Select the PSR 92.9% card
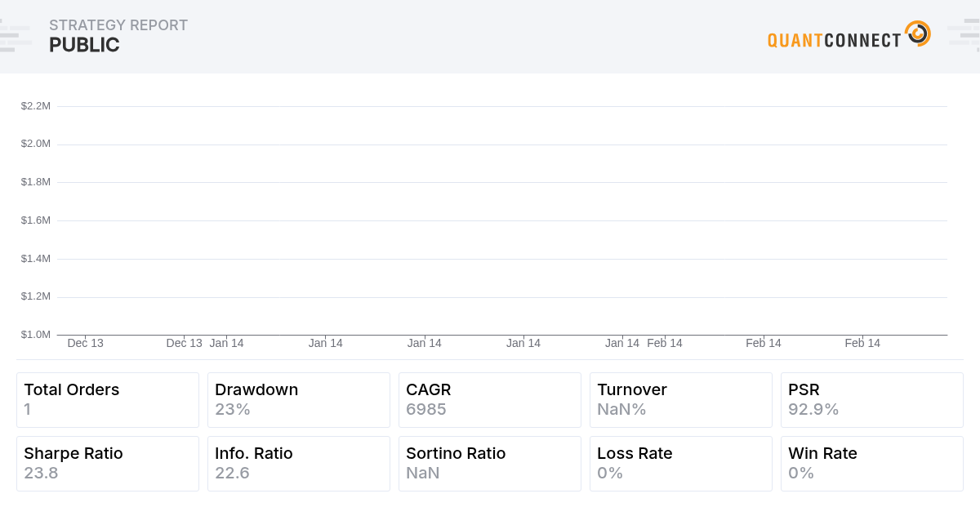980x516 pixels. (x=872, y=400)
